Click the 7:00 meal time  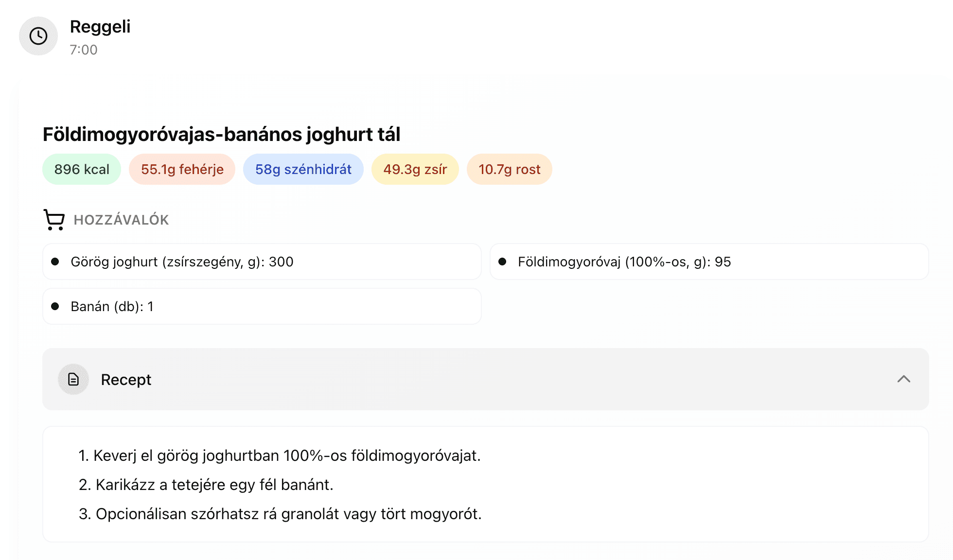(83, 50)
